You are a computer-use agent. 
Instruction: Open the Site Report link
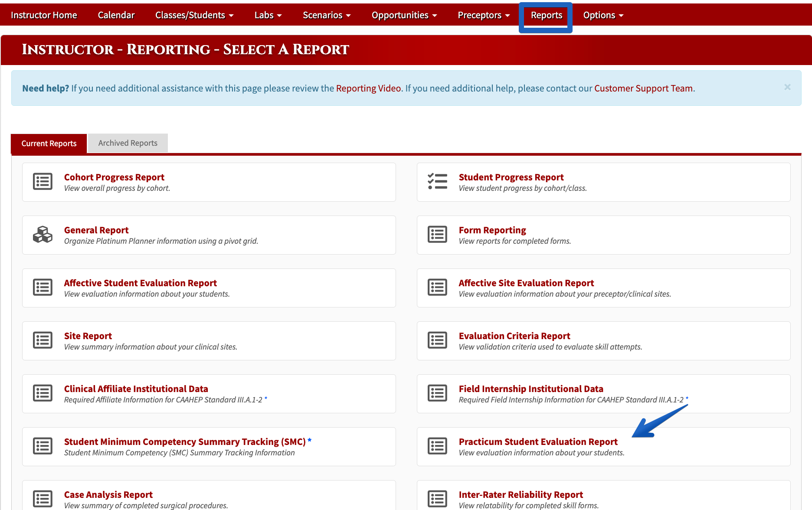88,336
